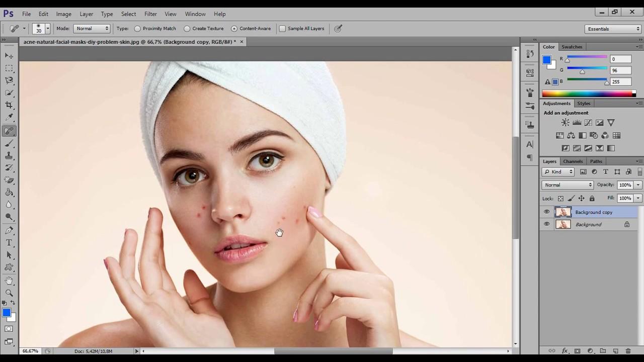Select the Eyedropper tool
Screen dimensions: 644x362
click(x=9, y=118)
